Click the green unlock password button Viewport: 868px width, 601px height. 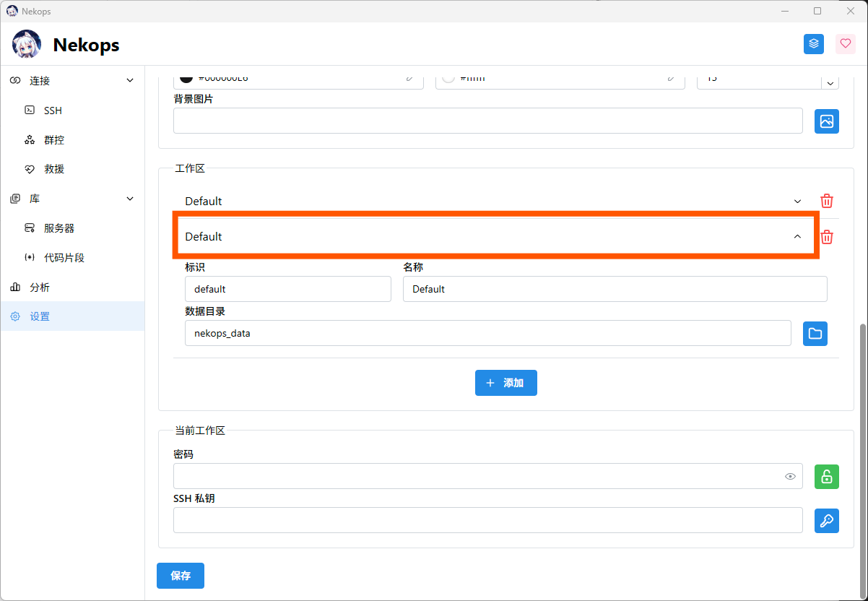(x=827, y=477)
